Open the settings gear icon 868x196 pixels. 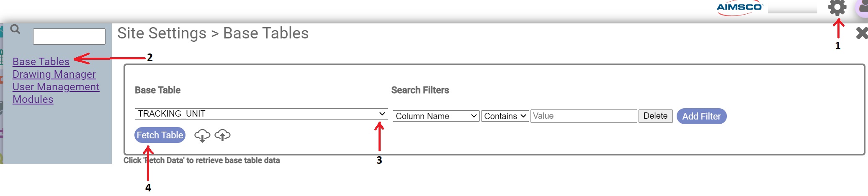pos(837,8)
